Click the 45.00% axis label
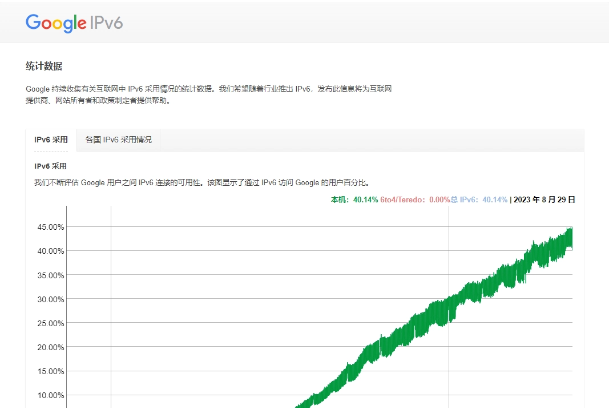The image size is (614, 408). point(51,227)
